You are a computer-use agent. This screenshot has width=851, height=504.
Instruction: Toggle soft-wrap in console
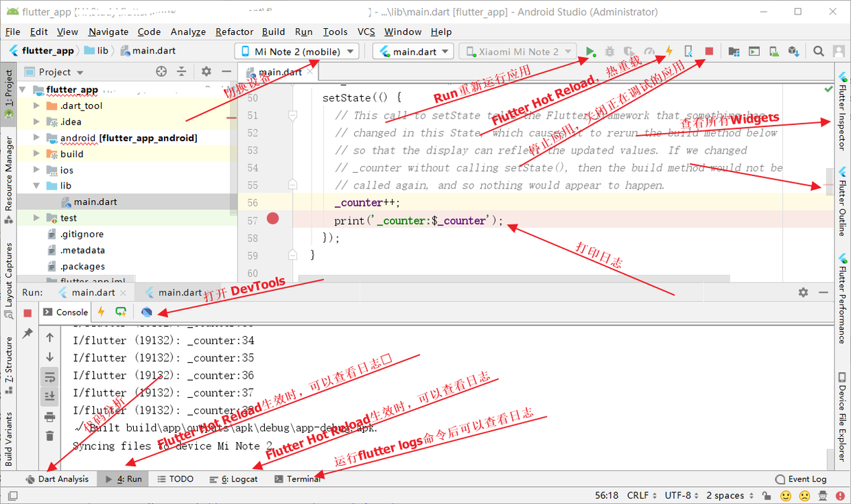50,376
